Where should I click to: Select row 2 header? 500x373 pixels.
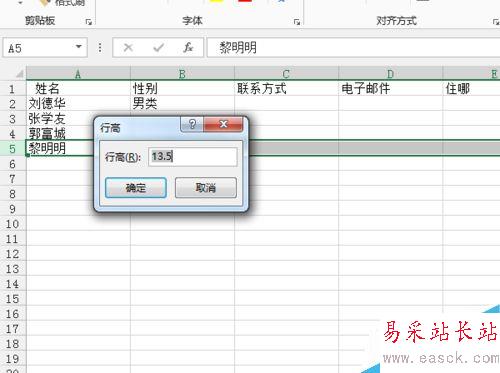(x=13, y=104)
